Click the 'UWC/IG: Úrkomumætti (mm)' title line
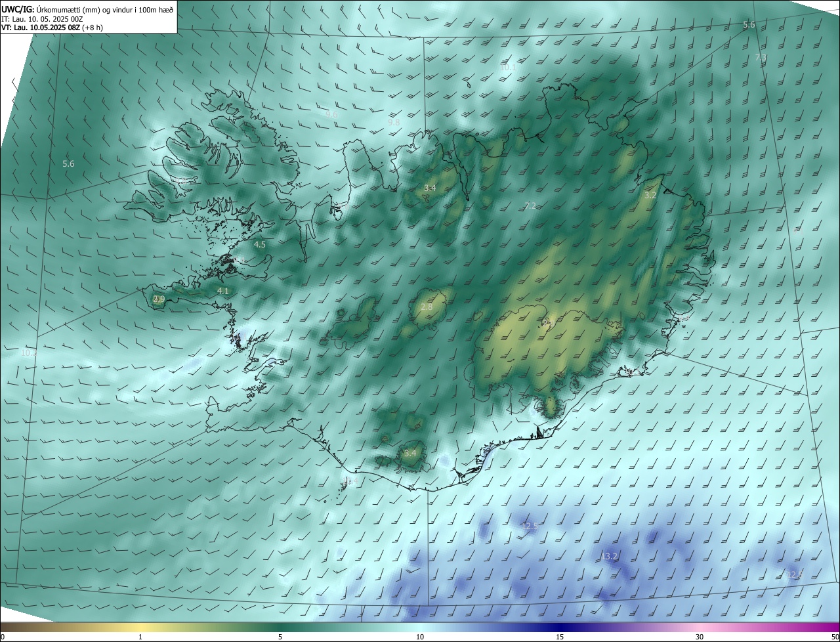 pyautogui.click(x=87, y=9)
